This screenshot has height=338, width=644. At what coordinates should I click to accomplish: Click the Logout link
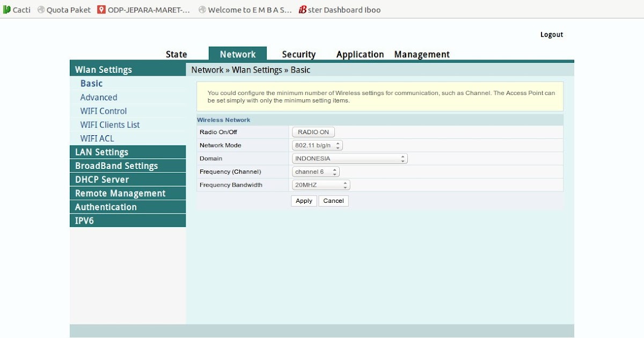coord(552,34)
